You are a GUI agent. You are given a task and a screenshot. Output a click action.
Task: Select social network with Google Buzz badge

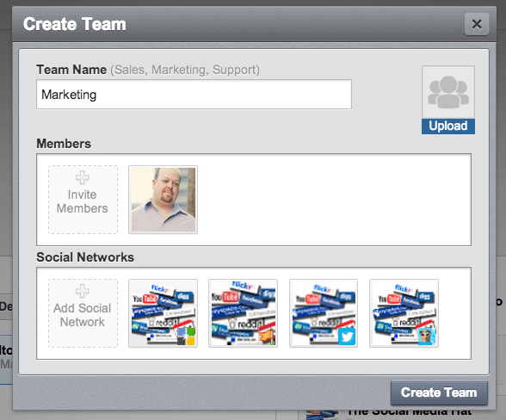[163, 313]
